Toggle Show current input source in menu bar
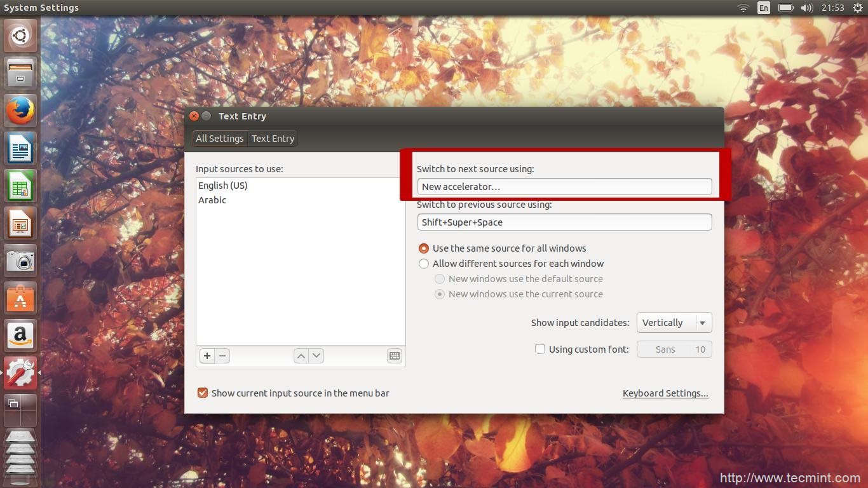 click(203, 393)
